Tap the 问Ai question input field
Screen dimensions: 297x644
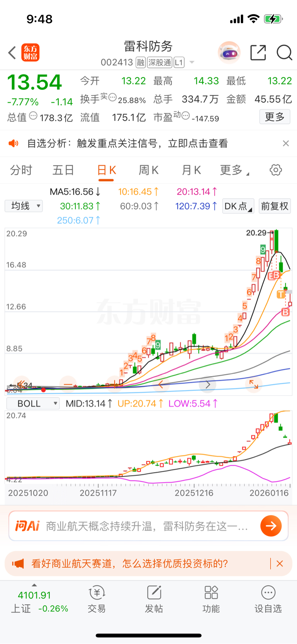tap(148, 526)
